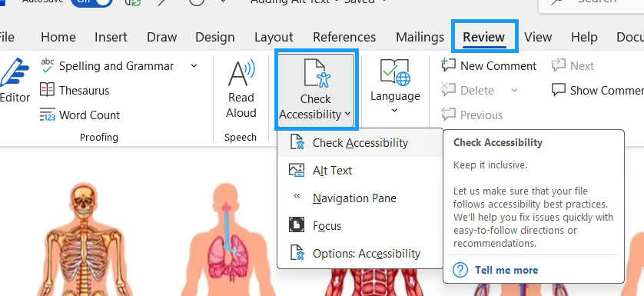Select Navigation Pane from the menu
Viewport: 644px width, 296px height.
[x=360, y=198]
